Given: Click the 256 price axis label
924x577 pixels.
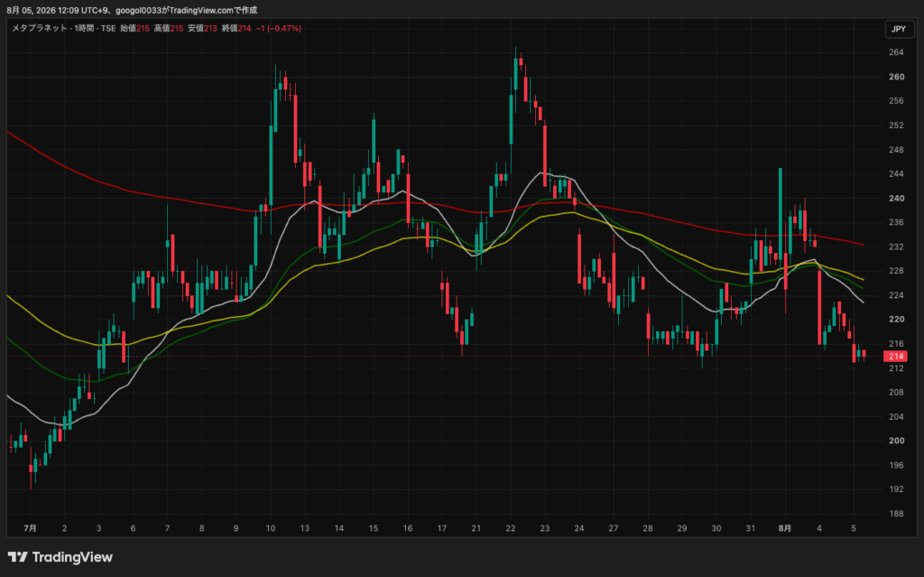Looking at the screenshot, I should (x=896, y=101).
